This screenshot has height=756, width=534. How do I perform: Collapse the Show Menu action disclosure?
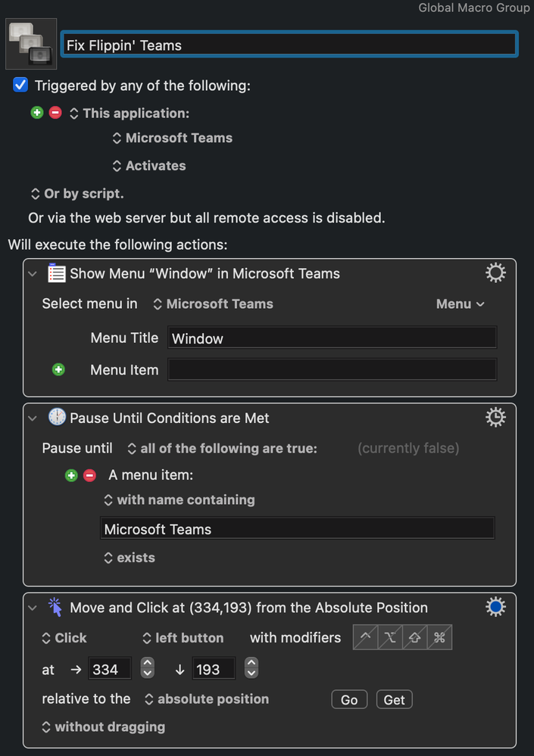pyautogui.click(x=33, y=274)
